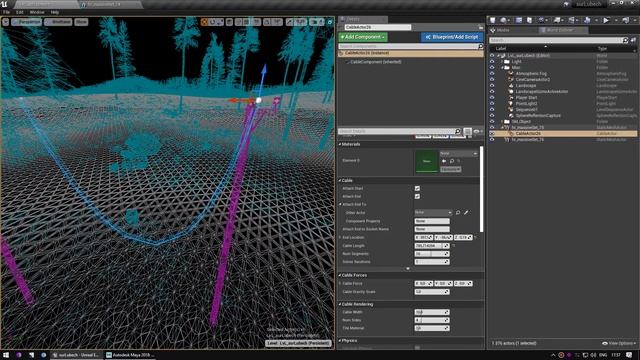Open the Edit menu
The height and width of the screenshot is (360, 640).
(x=20, y=12)
